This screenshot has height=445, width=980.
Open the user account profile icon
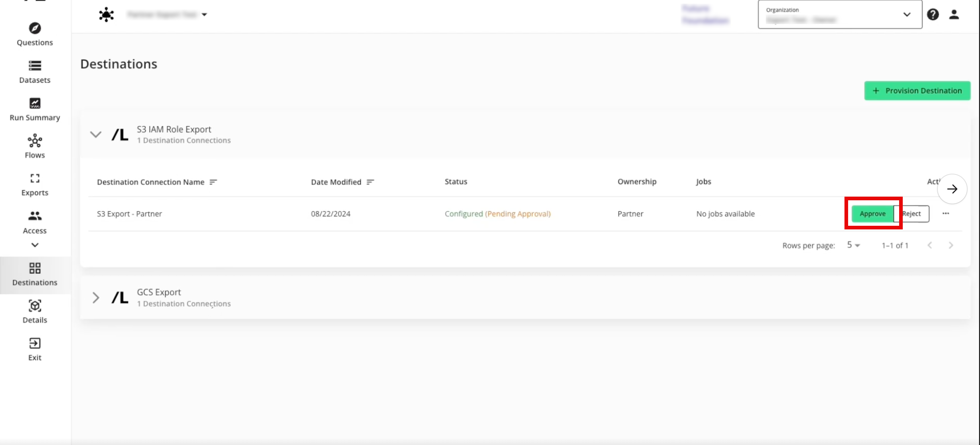pos(953,15)
